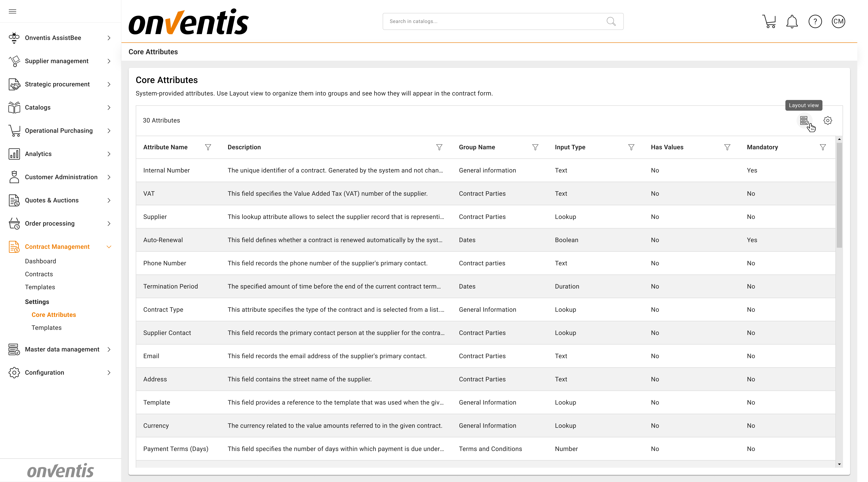Toggle the hamburger menu icon
The image size is (868, 482).
click(13, 11)
